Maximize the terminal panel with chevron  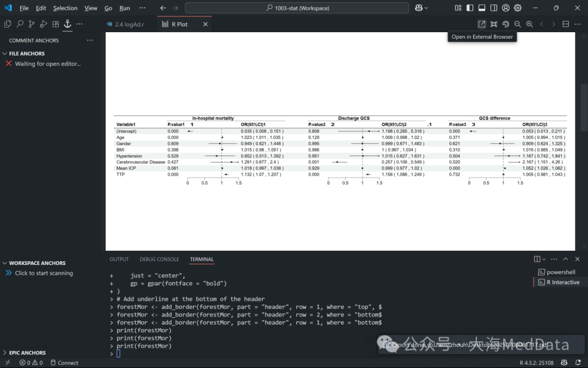click(x=566, y=259)
